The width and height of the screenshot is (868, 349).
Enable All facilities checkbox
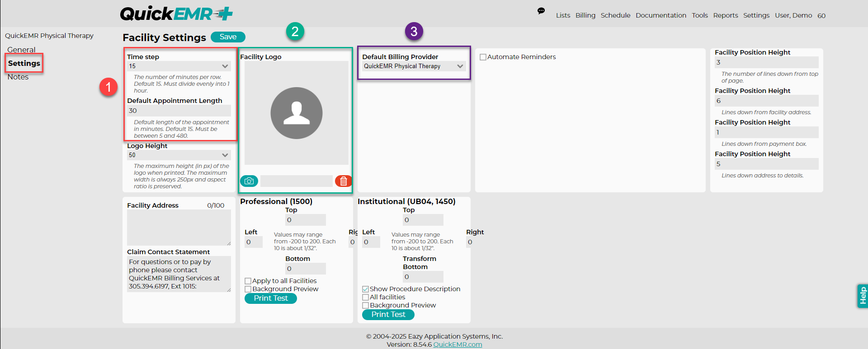[x=365, y=297]
